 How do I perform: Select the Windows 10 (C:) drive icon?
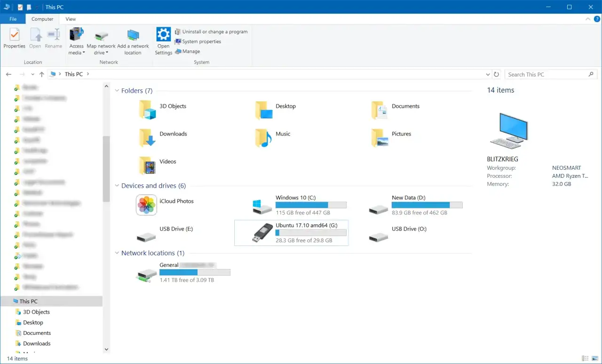tap(262, 206)
